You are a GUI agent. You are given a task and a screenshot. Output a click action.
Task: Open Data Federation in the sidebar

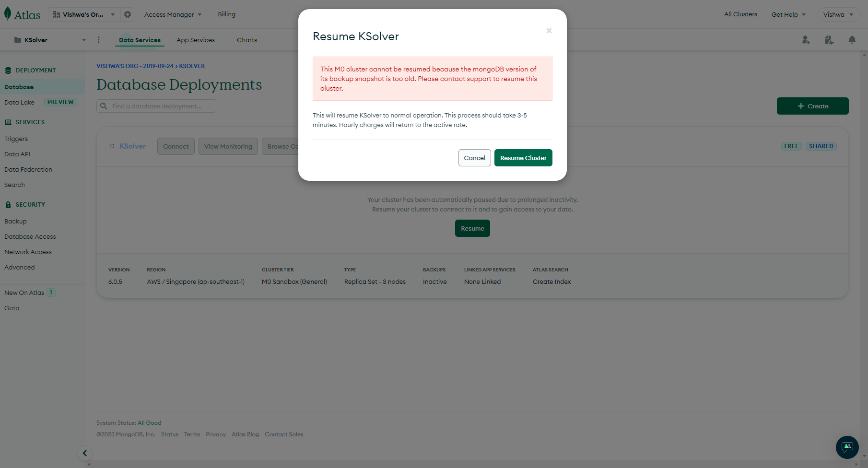(28, 169)
